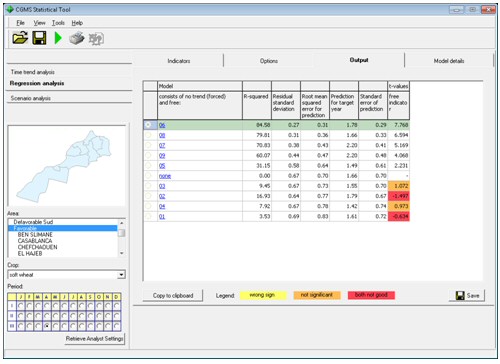Click the Save button with disk icon

click(467, 295)
